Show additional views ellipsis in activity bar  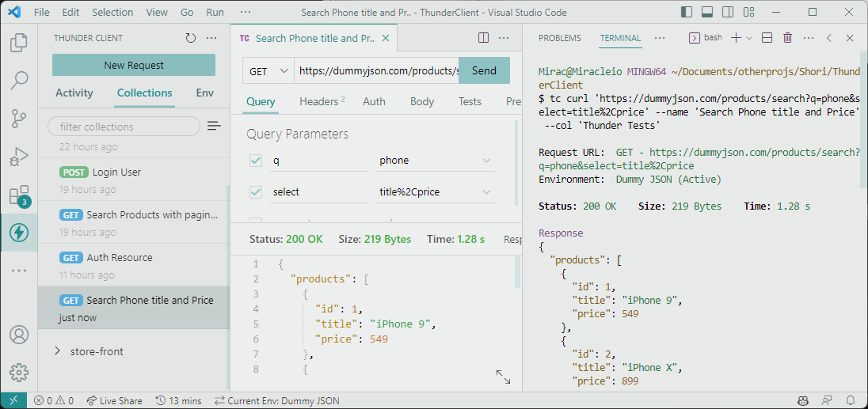[19, 271]
